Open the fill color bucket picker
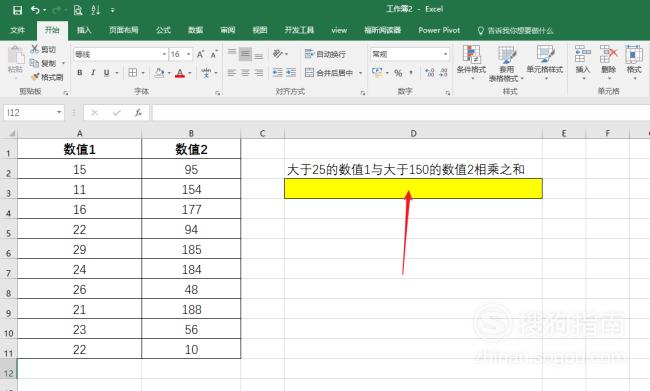The width and height of the screenshot is (650, 391). tap(159, 73)
